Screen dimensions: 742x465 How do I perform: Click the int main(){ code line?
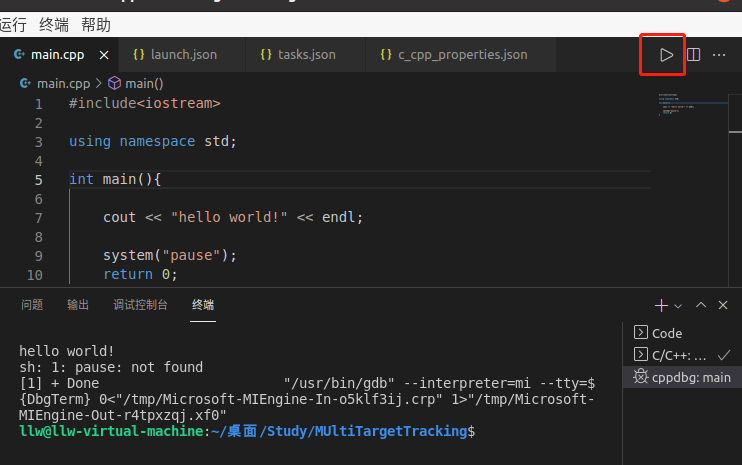tap(115, 179)
